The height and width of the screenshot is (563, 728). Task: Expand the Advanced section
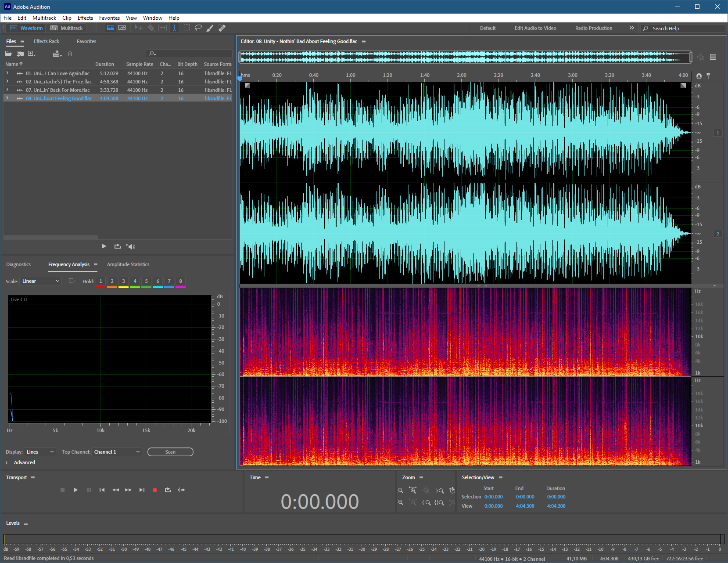coord(7,462)
